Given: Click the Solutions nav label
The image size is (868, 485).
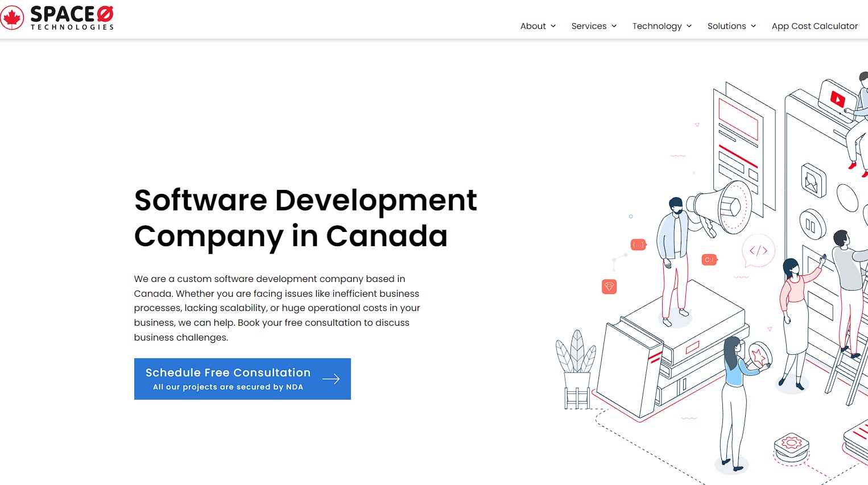Looking at the screenshot, I should point(726,26).
